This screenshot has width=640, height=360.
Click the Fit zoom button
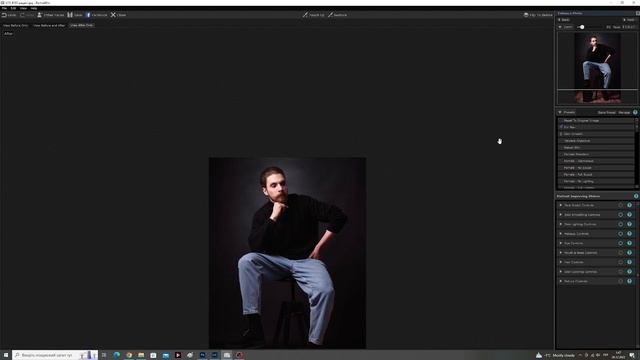coord(609,27)
